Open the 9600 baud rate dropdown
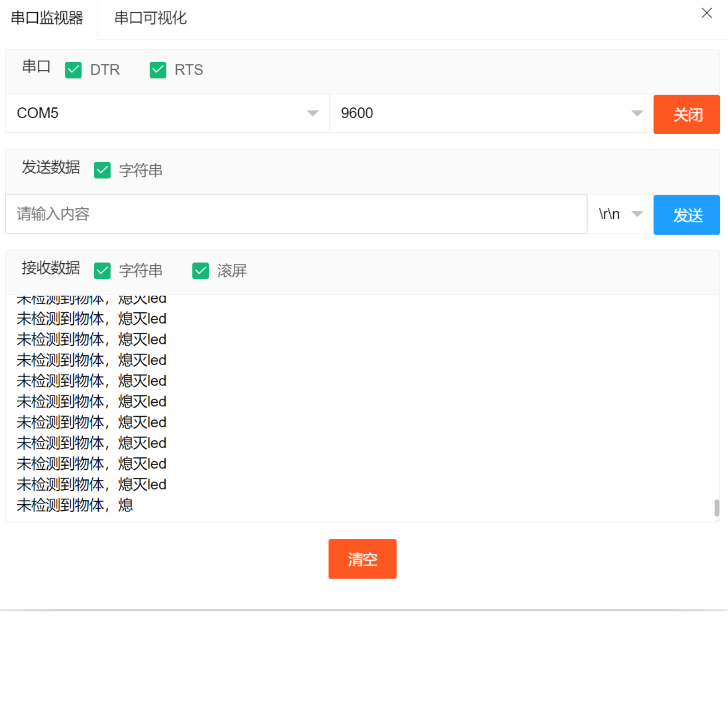Image resolution: width=728 pixels, height=728 pixels. coord(490,114)
